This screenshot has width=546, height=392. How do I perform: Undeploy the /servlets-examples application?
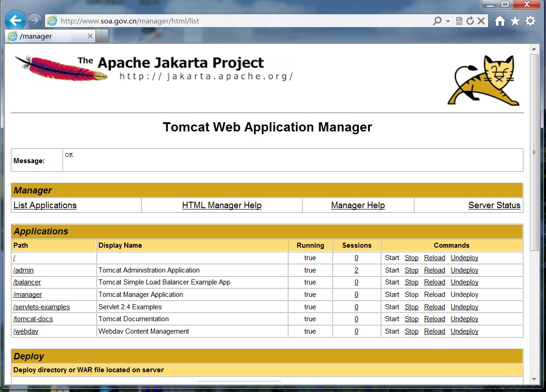point(465,307)
